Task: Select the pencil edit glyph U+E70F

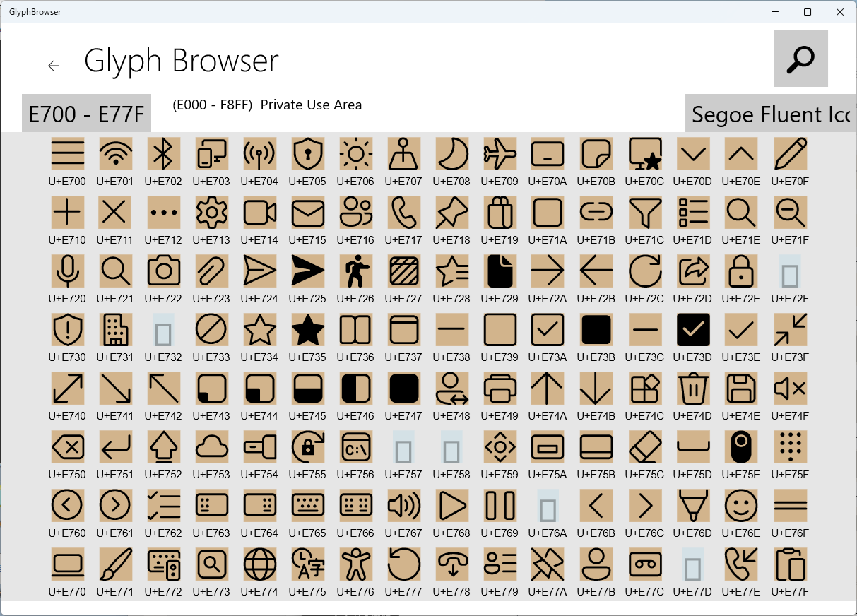Action: pyautogui.click(x=790, y=154)
